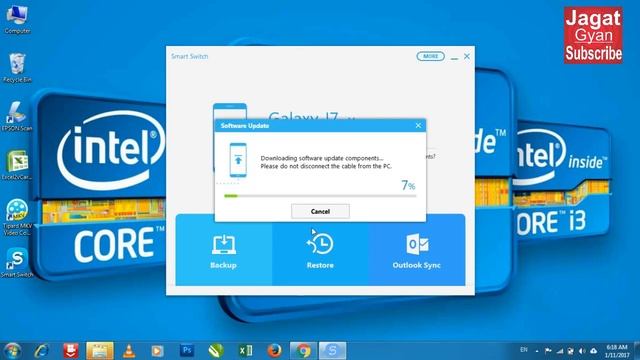Click the Software Update dialog title
This screenshot has height=360, width=640.
pos(245,126)
